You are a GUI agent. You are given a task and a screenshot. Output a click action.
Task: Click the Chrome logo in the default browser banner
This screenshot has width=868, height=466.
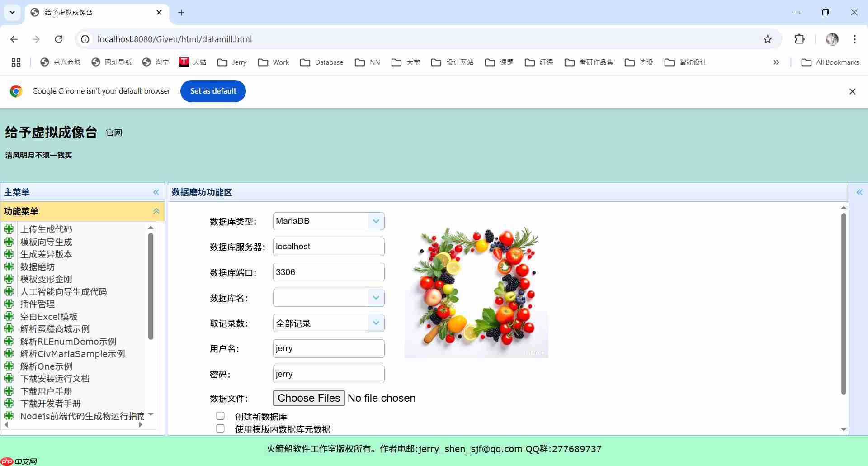pyautogui.click(x=16, y=91)
